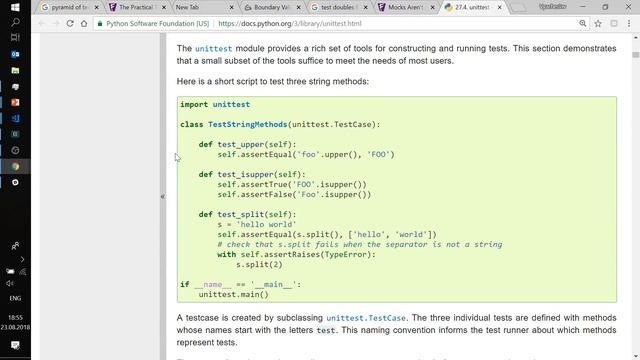Collapse the docs sidebar with the « handle
The width and height of the screenshot is (640, 360).
(x=163, y=196)
